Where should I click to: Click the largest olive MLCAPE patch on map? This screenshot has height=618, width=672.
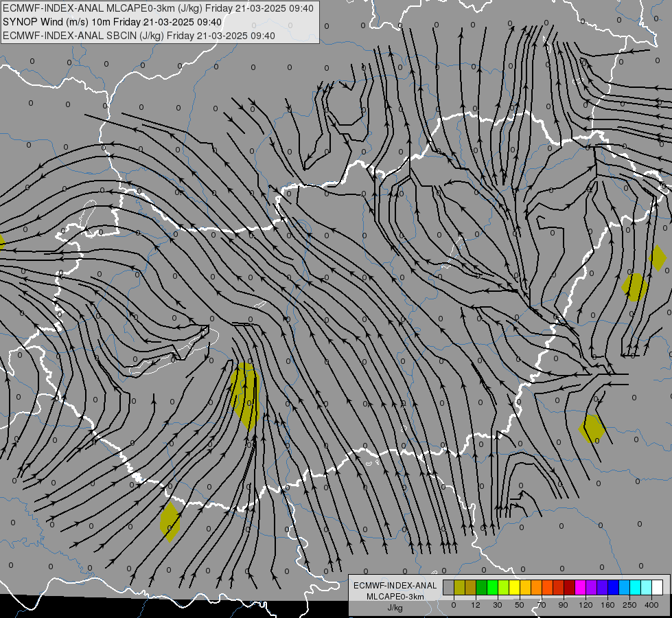(245, 396)
